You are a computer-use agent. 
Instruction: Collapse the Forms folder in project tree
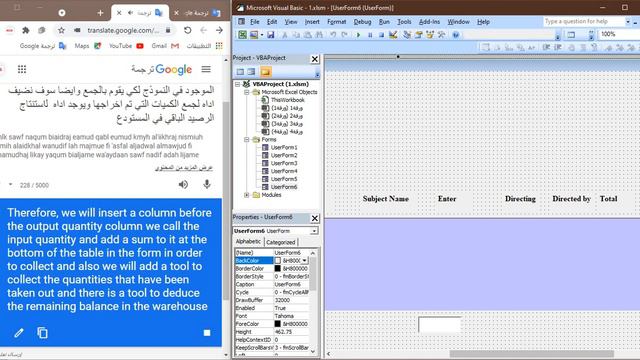click(247, 140)
